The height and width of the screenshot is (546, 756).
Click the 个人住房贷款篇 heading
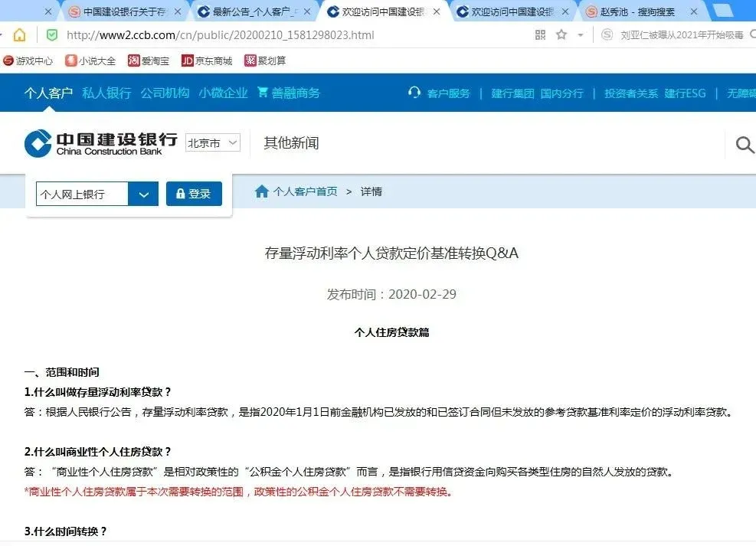[x=391, y=332]
